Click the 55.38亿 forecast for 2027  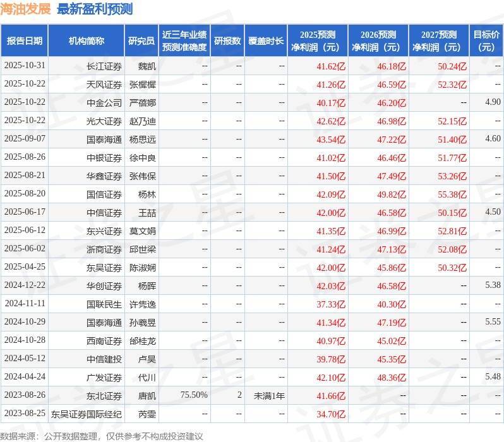tap(453, 195)
